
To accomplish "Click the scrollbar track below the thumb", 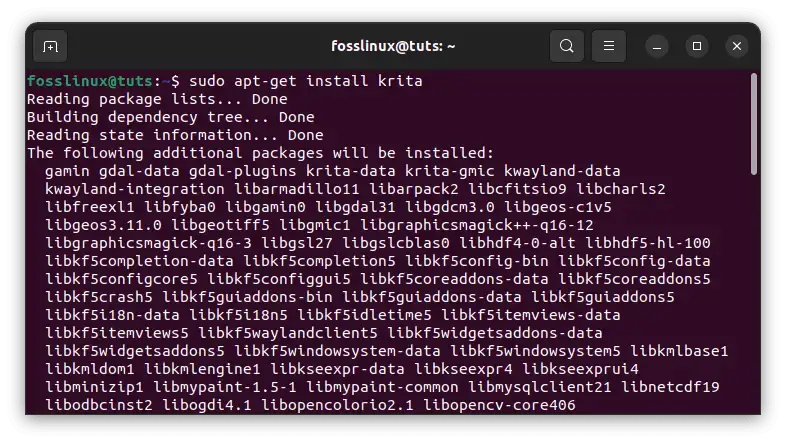I will point(753,296).
